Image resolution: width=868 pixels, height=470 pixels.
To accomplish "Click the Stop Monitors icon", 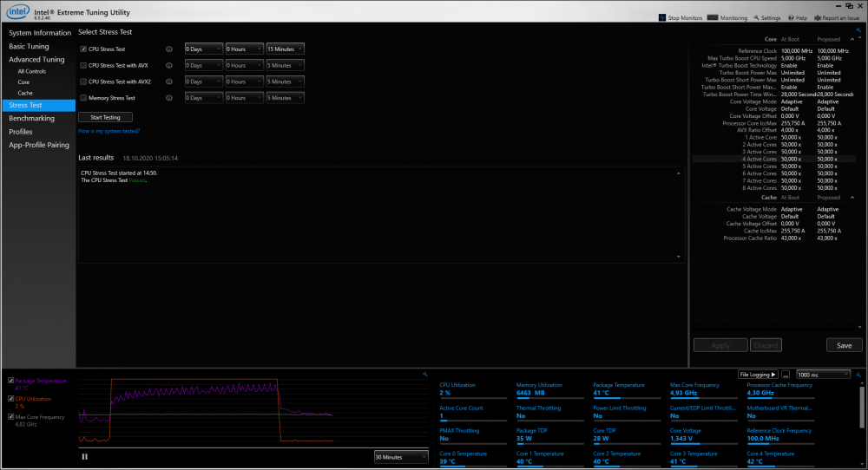I will [x=663, y=17].
